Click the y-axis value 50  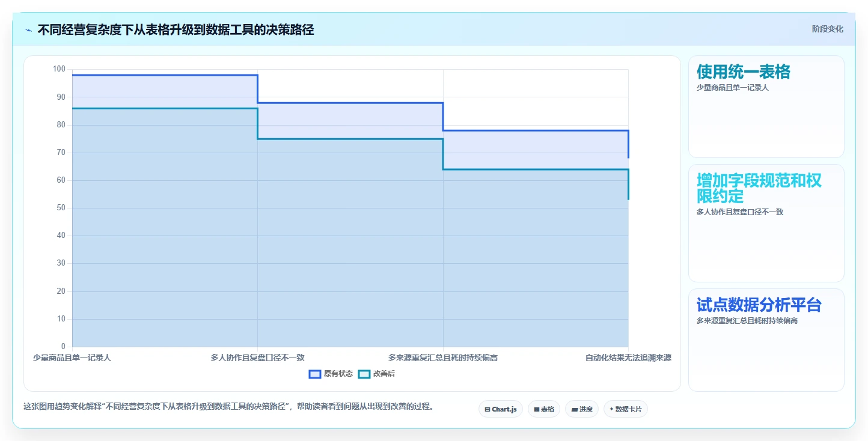(61, 208)
